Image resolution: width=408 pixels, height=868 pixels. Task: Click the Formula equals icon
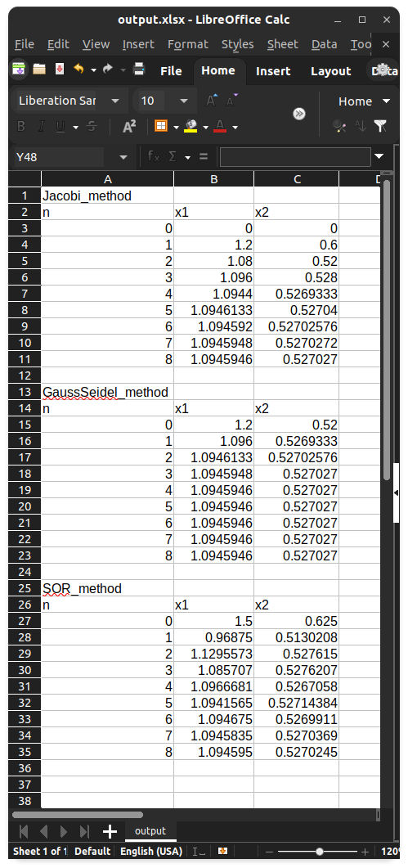pos(204,157)
